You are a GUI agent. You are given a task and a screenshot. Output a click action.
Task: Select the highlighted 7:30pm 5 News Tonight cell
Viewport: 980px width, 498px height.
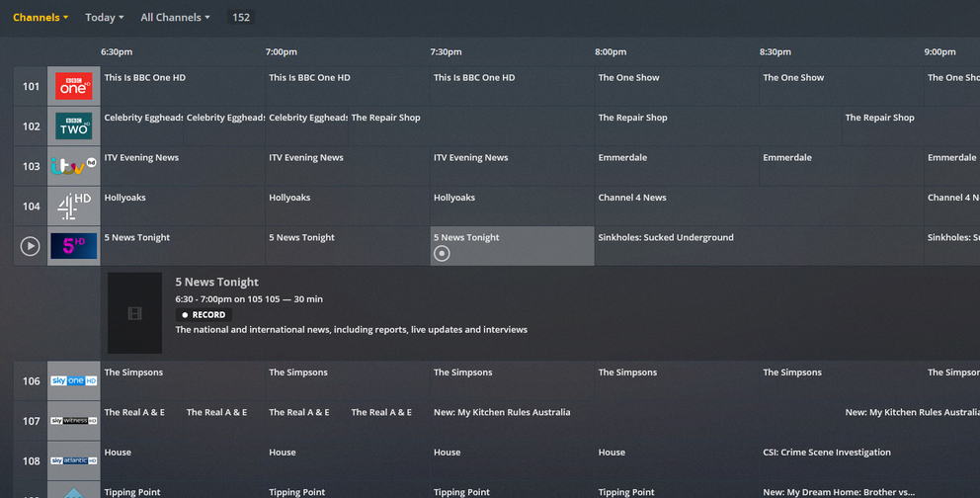tap(512, 246)
